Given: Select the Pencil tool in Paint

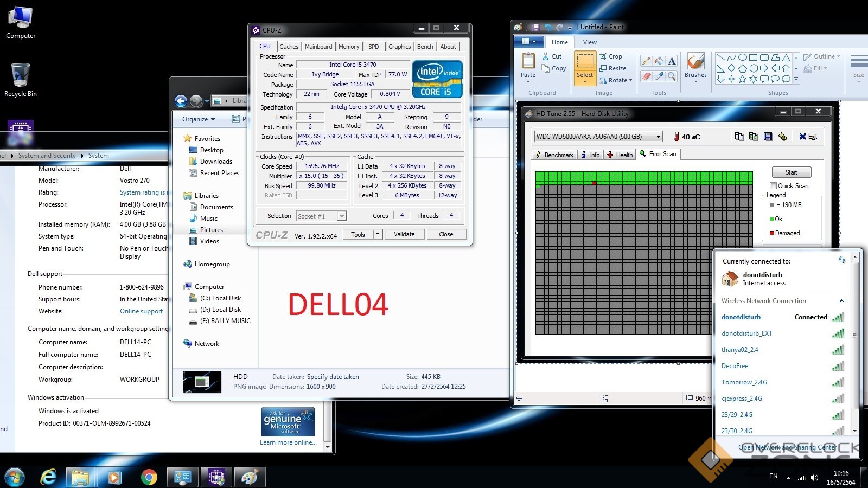Looking at the screenshot, I should coord(646,61).
